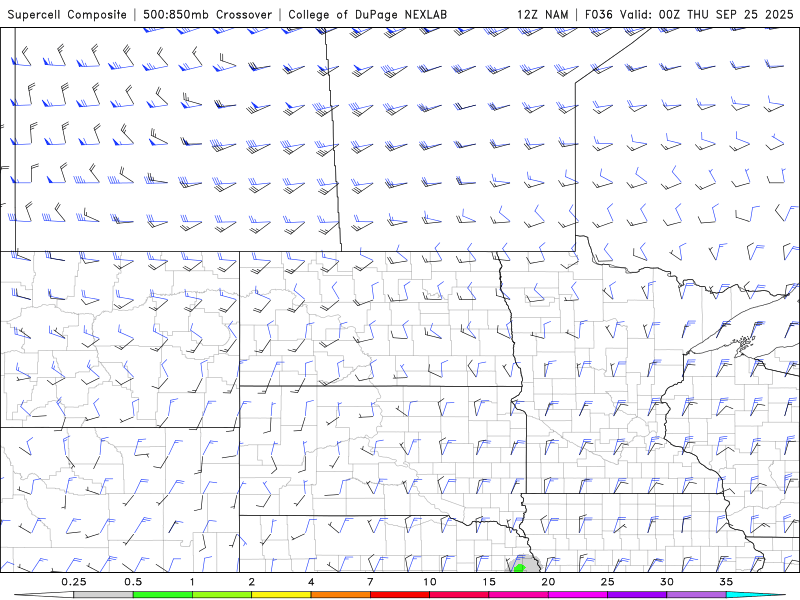The width and height of the screenshot is (800, 600).
Task: Click the yellow 2–4 color bar segment
Action: click(281, 595)
